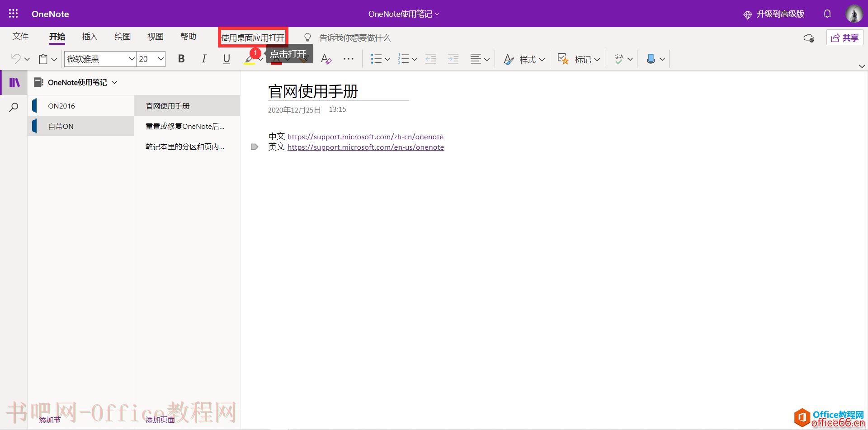Image resolution: width=868 pixels, height=430 pixels.
Task: Show the notebooks navigation icon
Action: tap(14, 82)
